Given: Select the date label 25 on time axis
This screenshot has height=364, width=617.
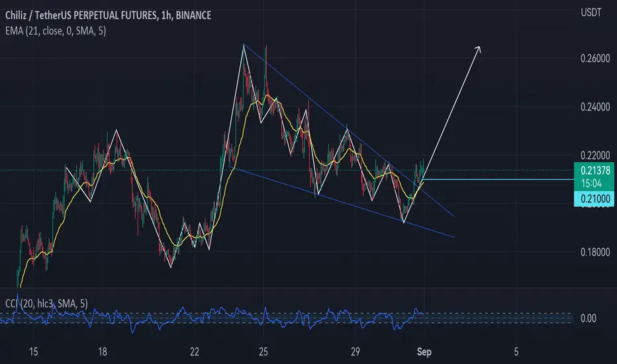Looking at the screenshot, I should 263,352.
